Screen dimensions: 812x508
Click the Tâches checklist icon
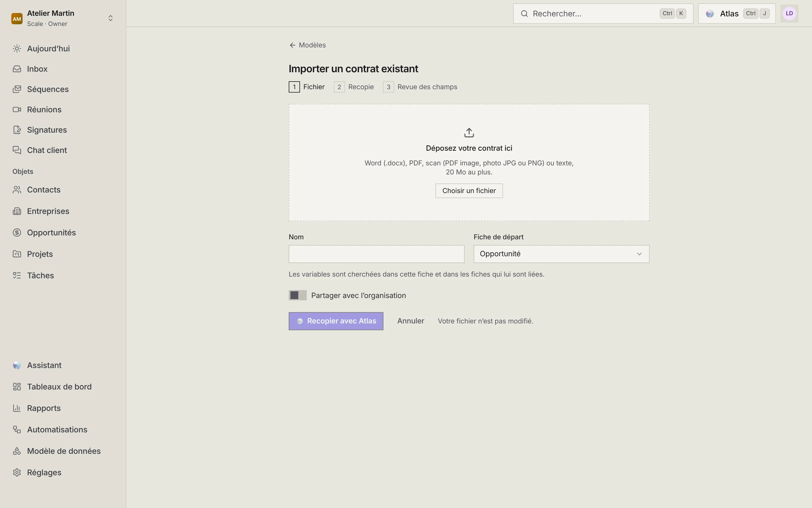(17, 275)
